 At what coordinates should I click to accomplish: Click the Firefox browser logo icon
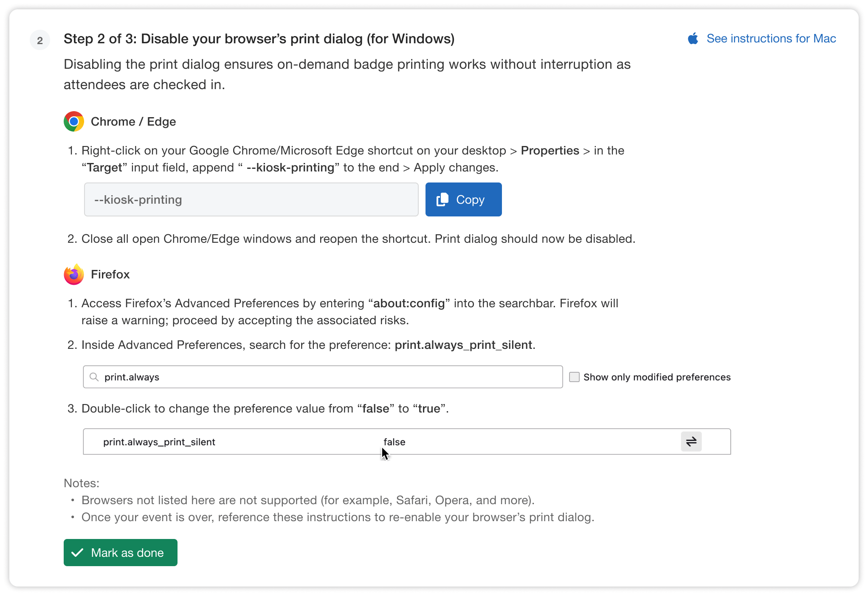pyautogui.click(x=74, y=274)
